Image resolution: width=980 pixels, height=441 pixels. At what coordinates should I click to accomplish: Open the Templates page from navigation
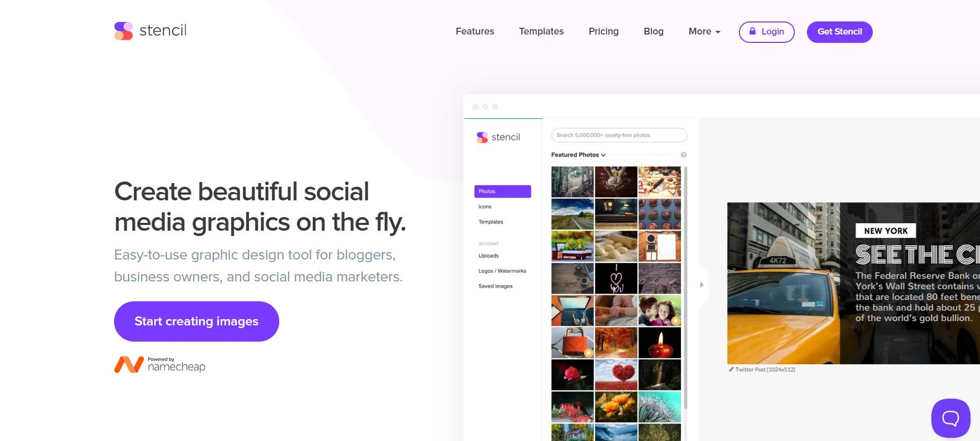pos(541,31)
